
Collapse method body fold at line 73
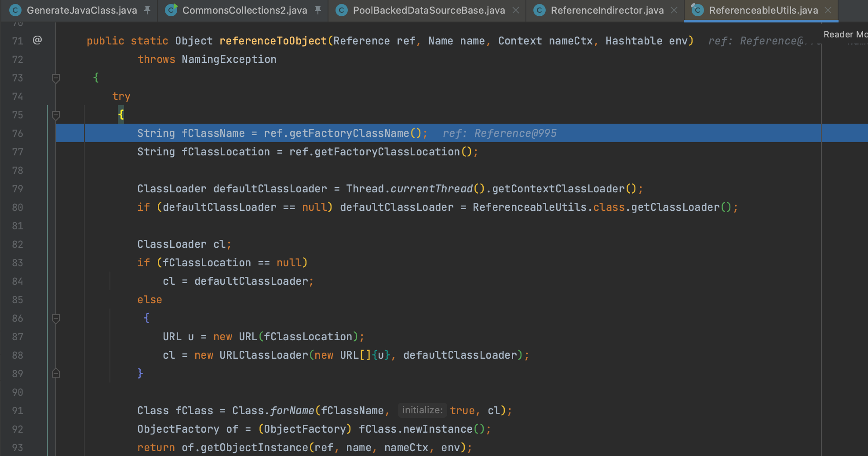pos(56,78)
